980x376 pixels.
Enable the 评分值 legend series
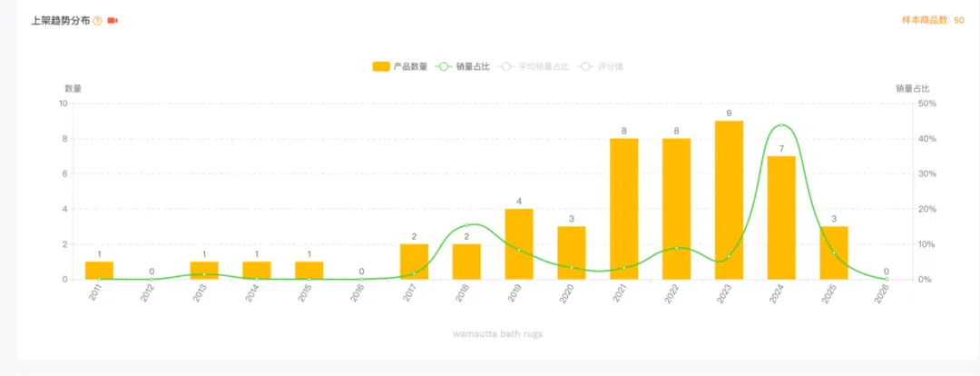(x=600, y=66)
